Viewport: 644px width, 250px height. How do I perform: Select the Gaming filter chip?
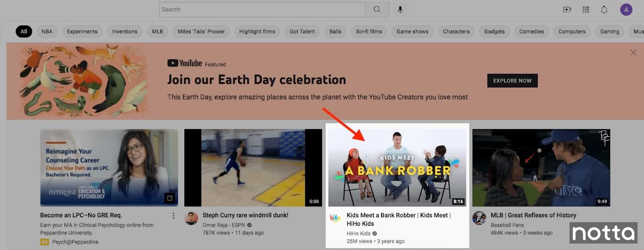[x=609, y=31]
